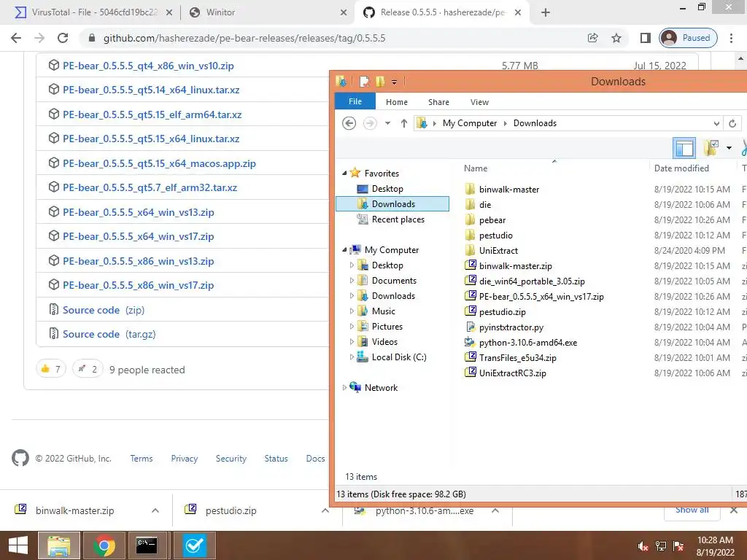Open the folder view options dropdown arrow
This screenshot has height=560, width=747.
(729, 148)
